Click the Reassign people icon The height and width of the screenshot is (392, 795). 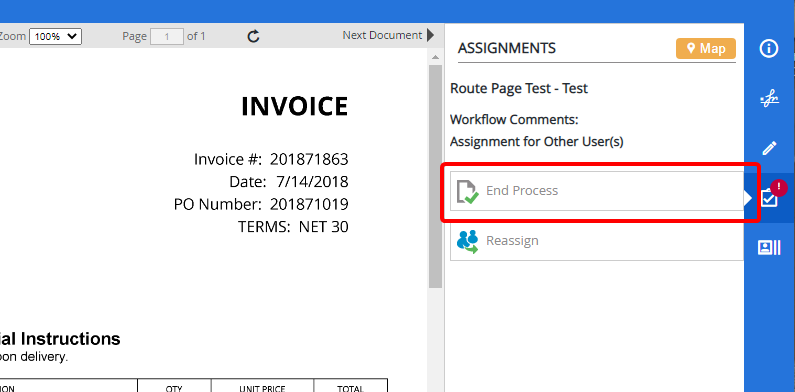click(x=467, y=241)
